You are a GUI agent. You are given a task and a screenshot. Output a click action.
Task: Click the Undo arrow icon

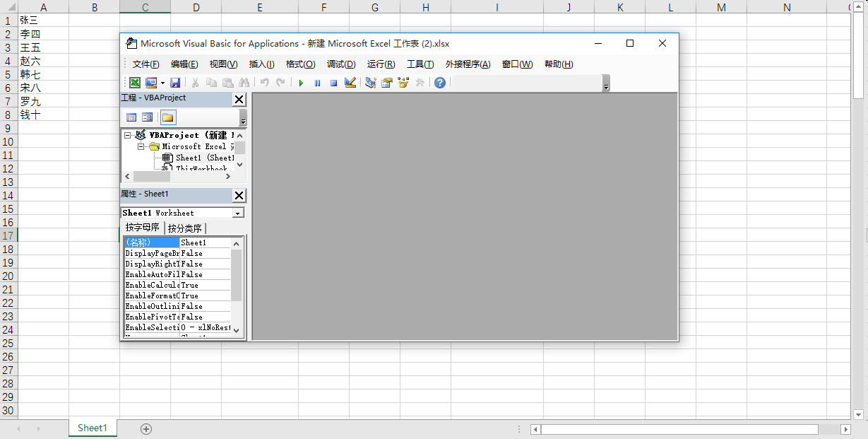tap(265, 83)
